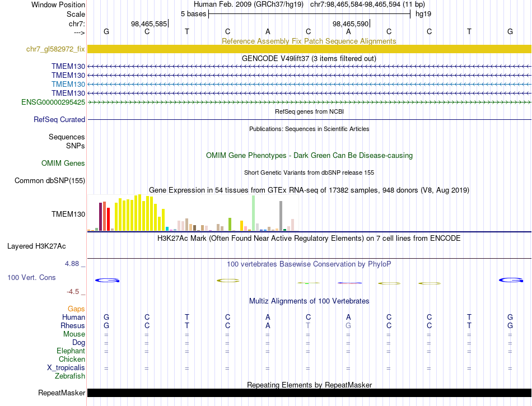
Task: Click the -4.5 PhyloP lower limit value
Action: pyautogui.click(x=73, y=292)
